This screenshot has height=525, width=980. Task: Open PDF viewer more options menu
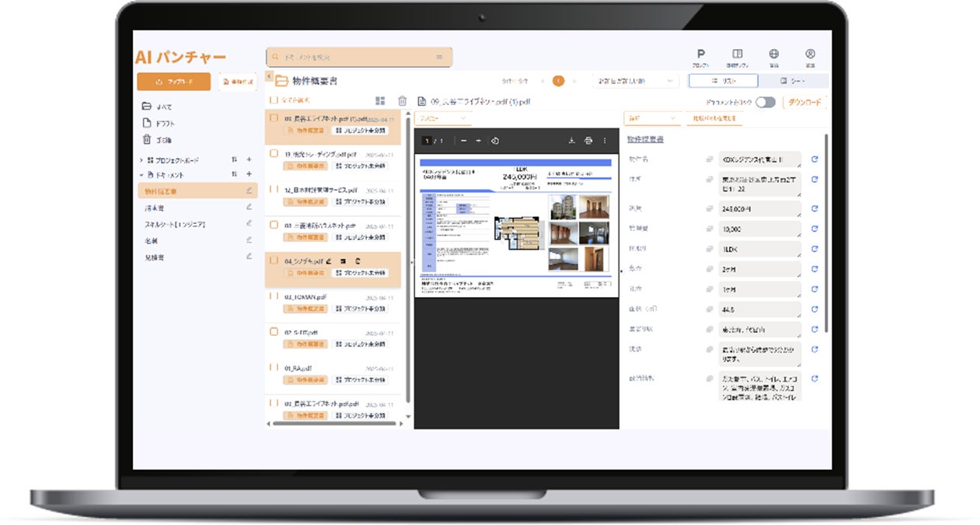605,141
